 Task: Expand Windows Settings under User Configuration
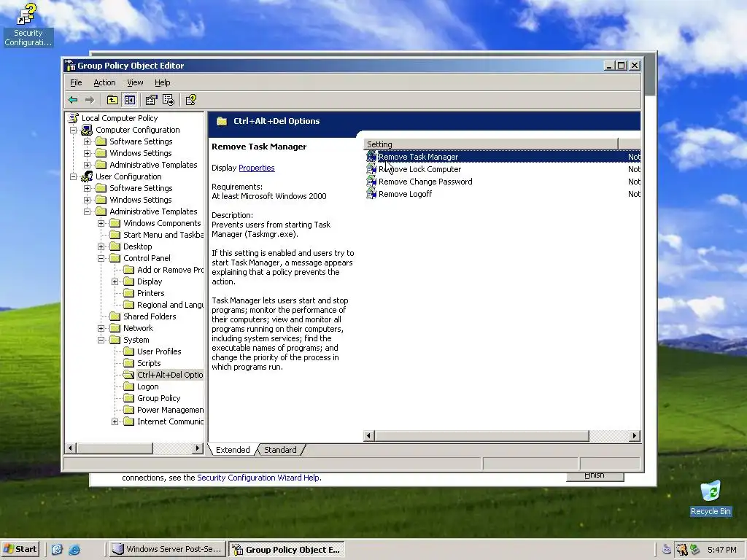click(88, 200)
